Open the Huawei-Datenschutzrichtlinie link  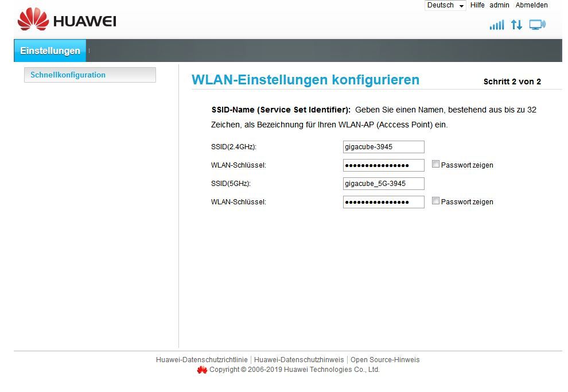[202, 360]
